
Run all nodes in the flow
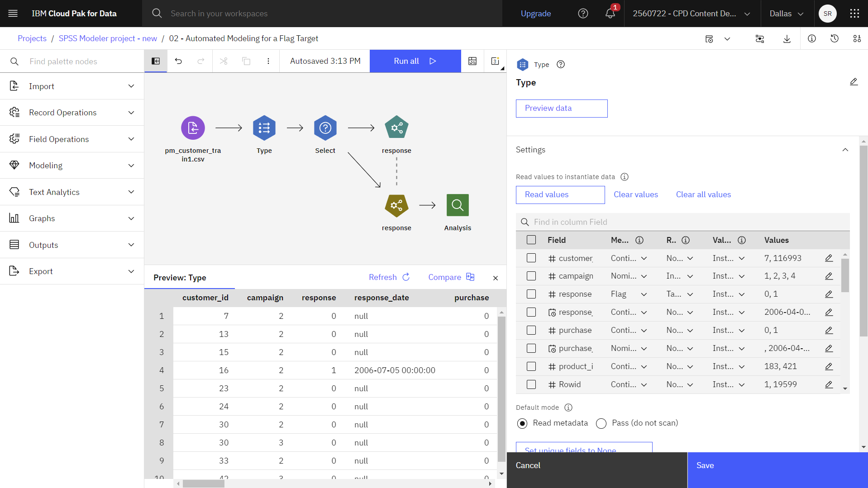coord(415,61)
